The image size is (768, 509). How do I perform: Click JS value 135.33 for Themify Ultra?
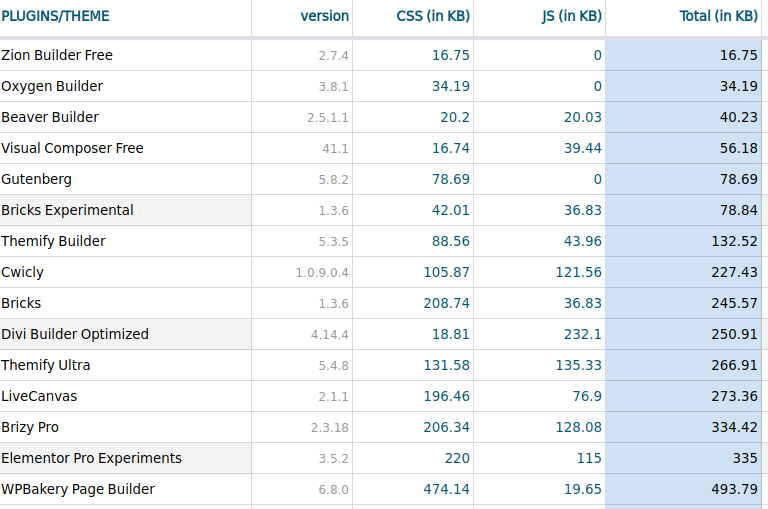coord(578,365)
